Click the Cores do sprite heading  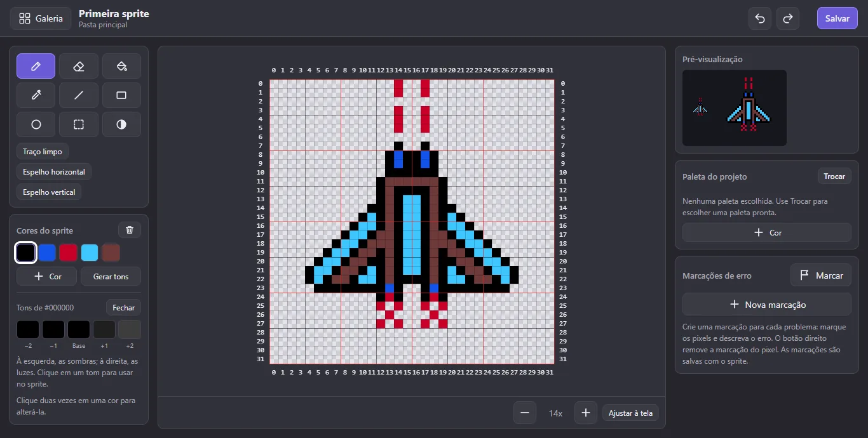pyautogui.click(x=44, y=230)
